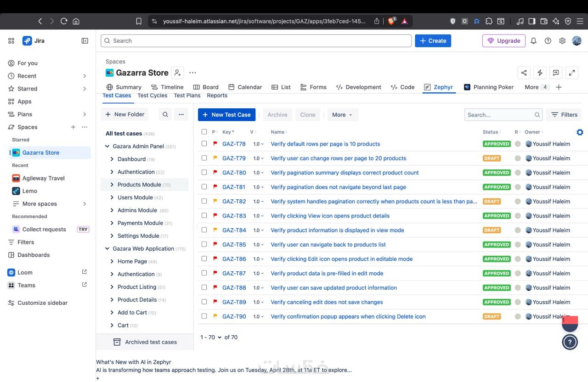
Task: Mark the GAZ-T90 row checkbox
Action: pyautogui.click(x=204, y=316)
